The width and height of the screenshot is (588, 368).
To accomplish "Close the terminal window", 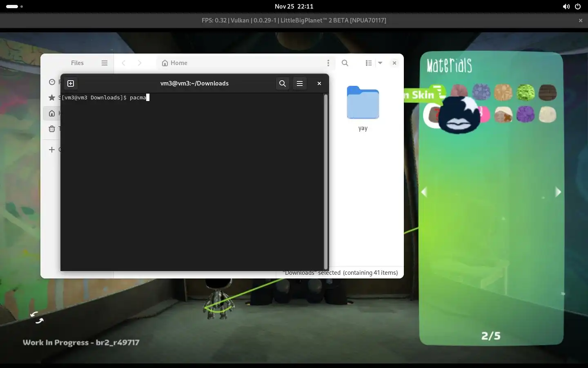I will tap(319, 83).
